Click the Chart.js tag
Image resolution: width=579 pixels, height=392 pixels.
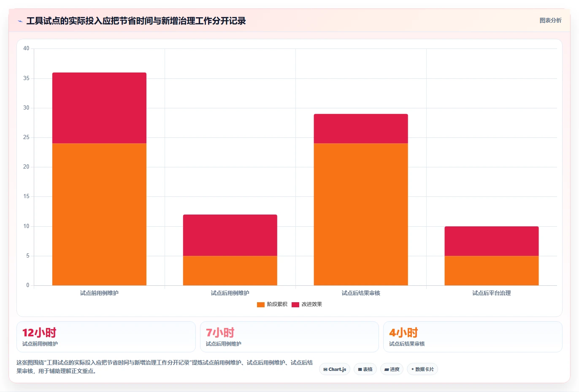[x=335, y=369]
